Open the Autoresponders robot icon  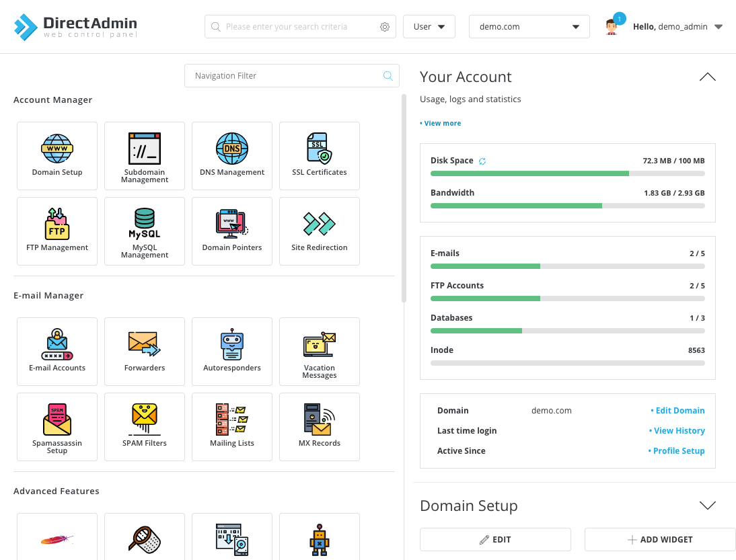[x=232, y=344]
